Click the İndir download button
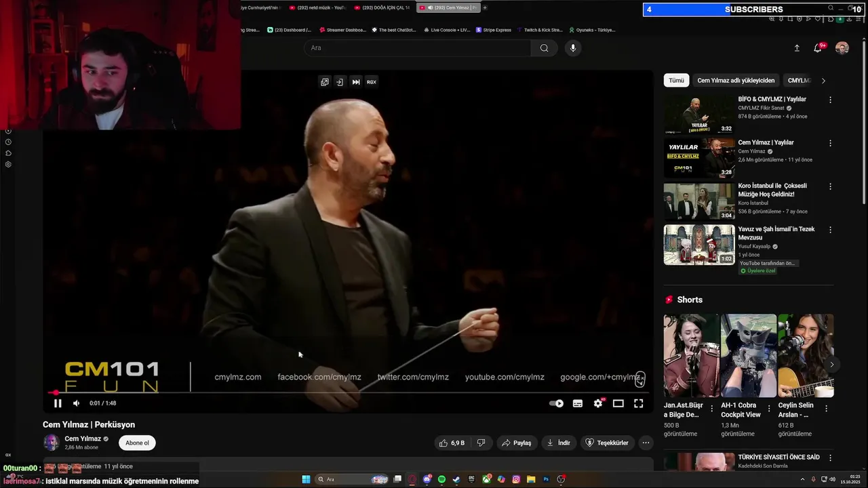Viewport: 868px width, 488px height. [558, 443]
